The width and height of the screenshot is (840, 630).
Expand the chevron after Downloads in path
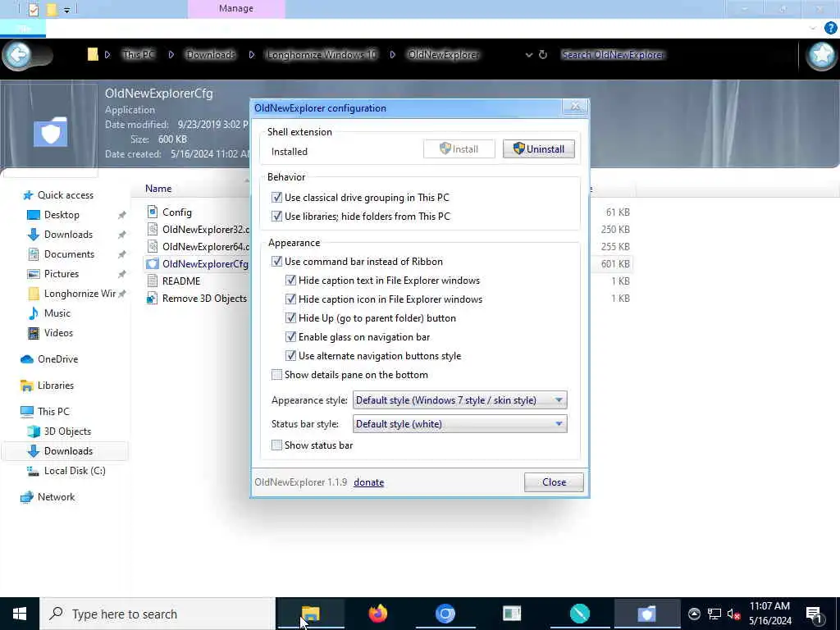(x=251, y=55)
